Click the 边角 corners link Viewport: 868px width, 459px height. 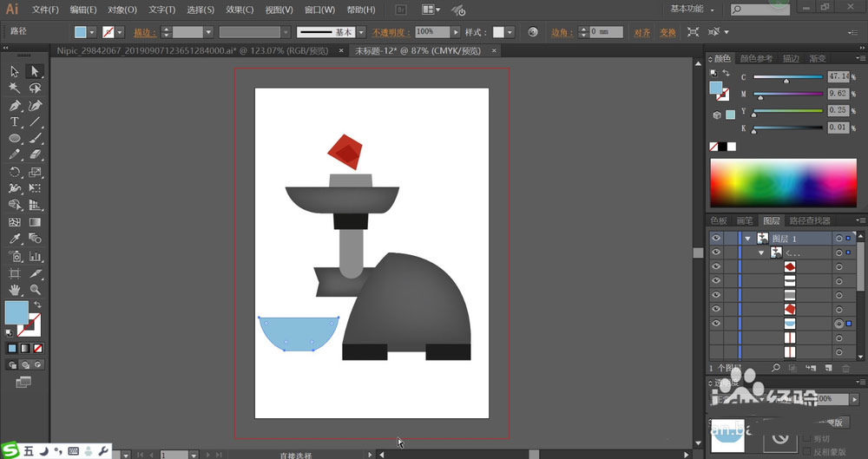(x=562, y=33)
